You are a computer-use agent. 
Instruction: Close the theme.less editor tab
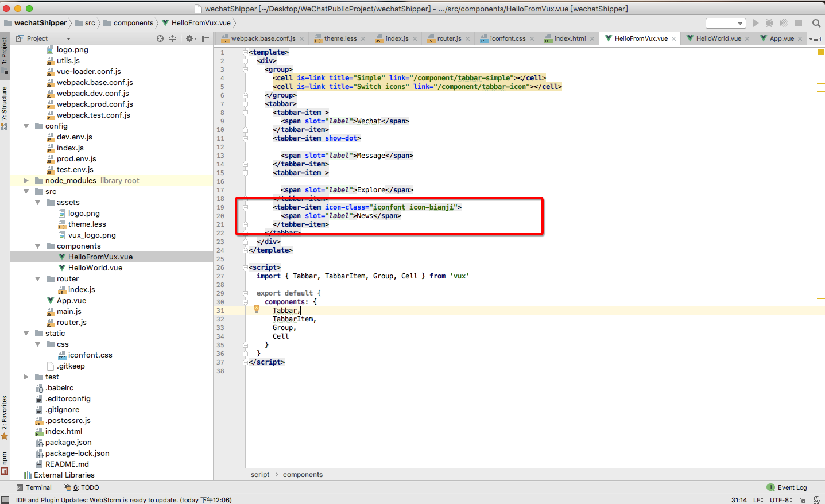click(x=363, y=39)
